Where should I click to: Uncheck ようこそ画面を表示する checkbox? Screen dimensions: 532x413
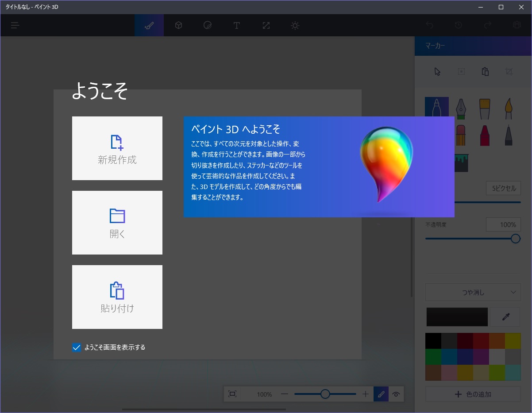77,347
